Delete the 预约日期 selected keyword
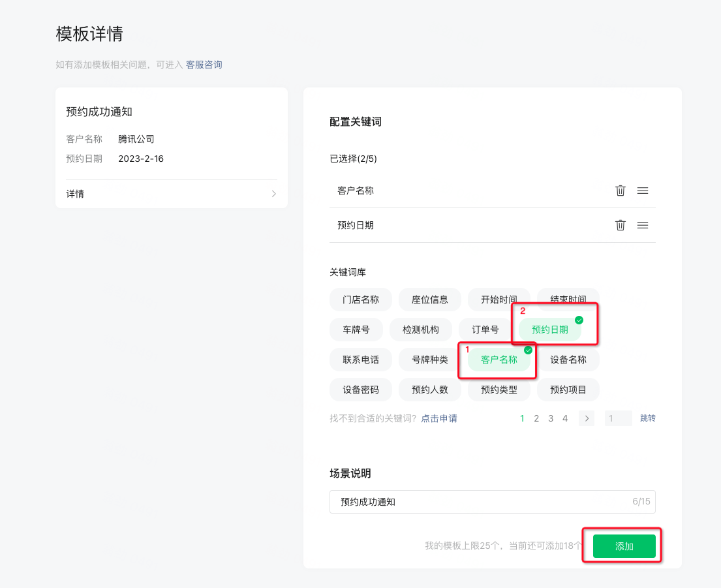 tap(620, 225)
